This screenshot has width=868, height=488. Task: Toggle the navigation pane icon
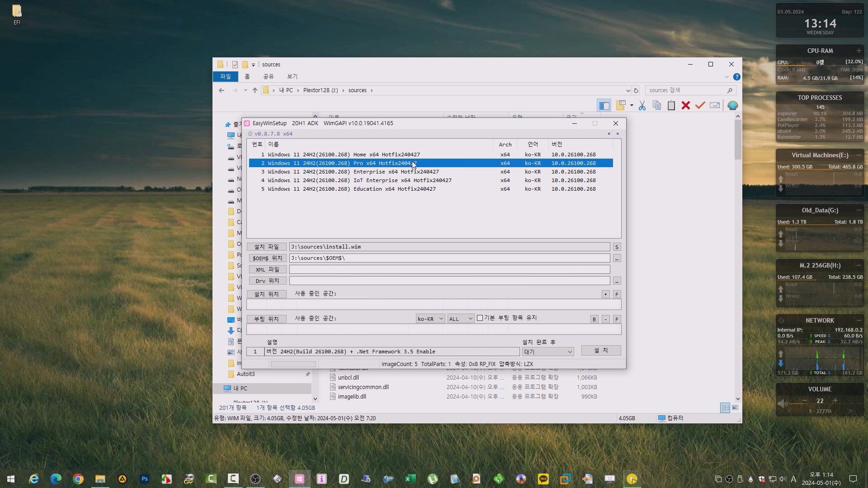604,105
